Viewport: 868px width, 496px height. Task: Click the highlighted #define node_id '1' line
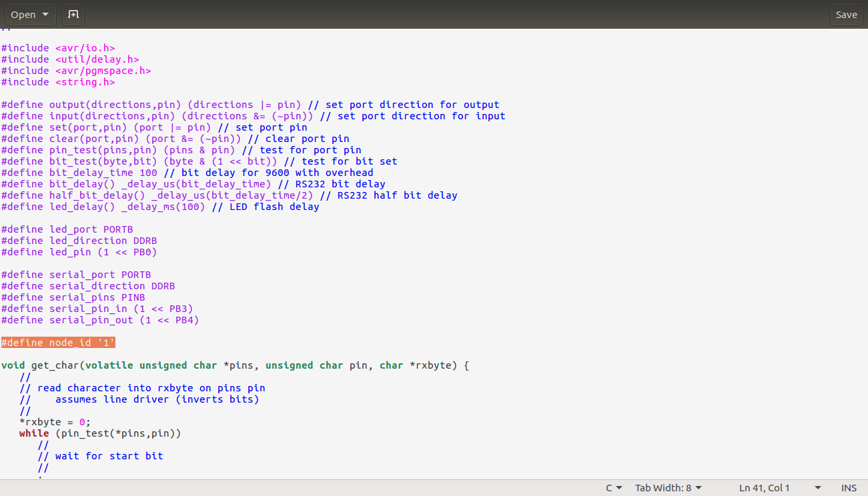point(58,343)
